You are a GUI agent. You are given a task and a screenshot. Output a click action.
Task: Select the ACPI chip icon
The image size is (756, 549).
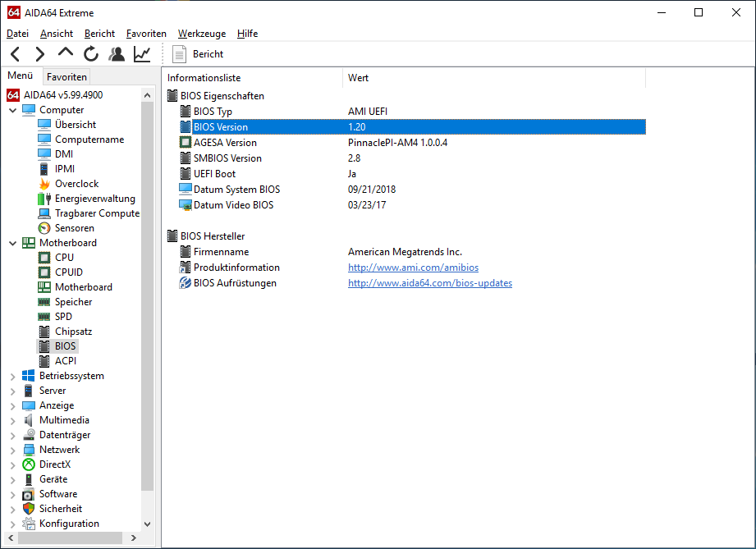(44, 361)
